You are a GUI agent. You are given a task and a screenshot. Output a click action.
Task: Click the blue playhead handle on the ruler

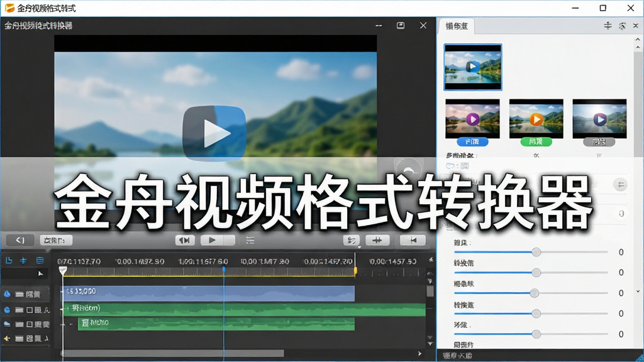(224, 269)
